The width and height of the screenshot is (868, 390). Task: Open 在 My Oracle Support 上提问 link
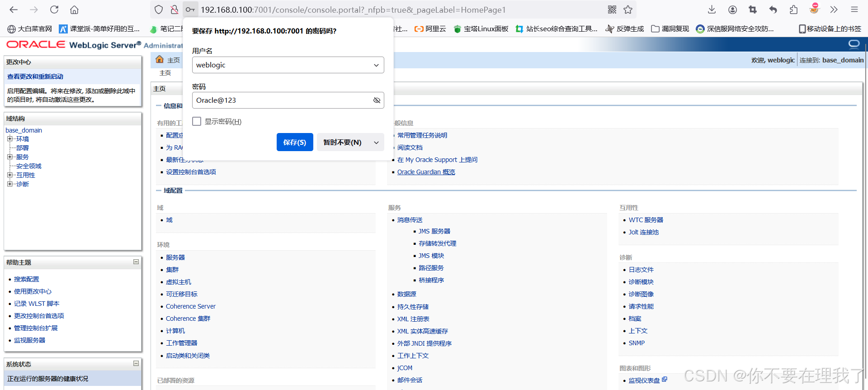[437, 160]
